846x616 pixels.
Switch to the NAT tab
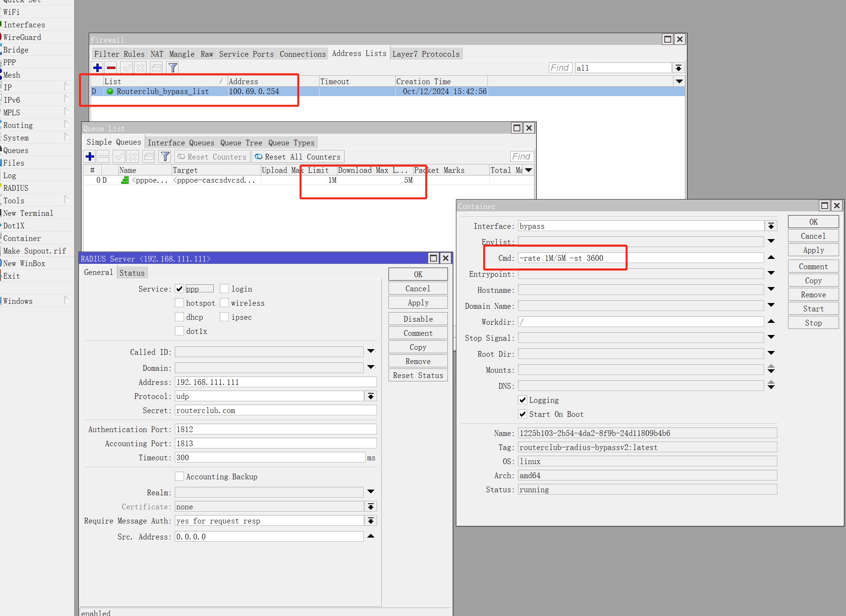click(x=157, y=54)
